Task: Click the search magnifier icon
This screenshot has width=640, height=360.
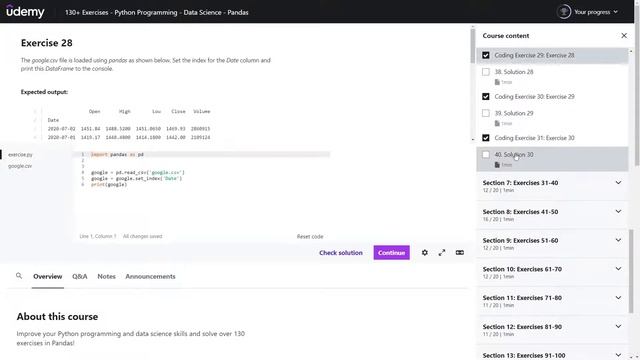Action: click(19, 276)
